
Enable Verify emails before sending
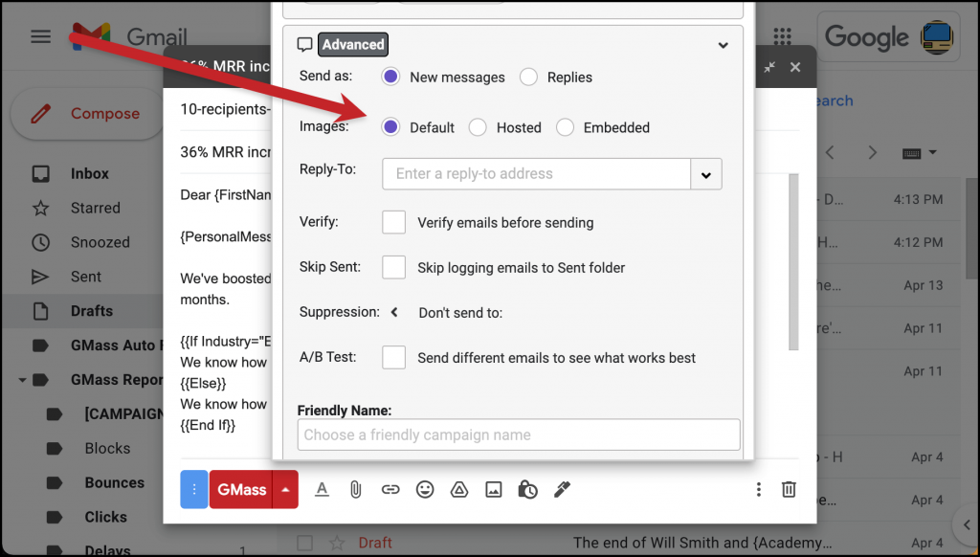click(393, 222)
